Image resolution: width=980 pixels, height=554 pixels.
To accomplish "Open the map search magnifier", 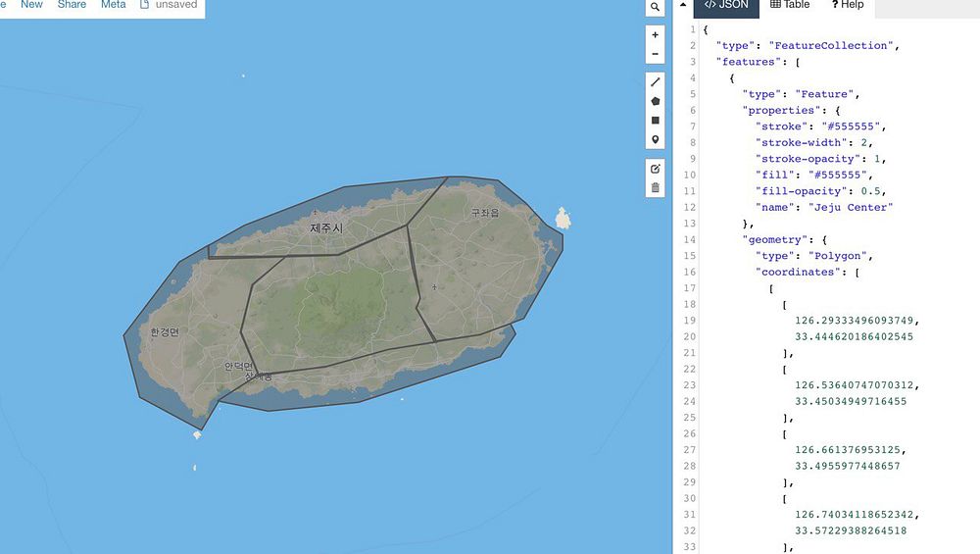I will [655, 8].
